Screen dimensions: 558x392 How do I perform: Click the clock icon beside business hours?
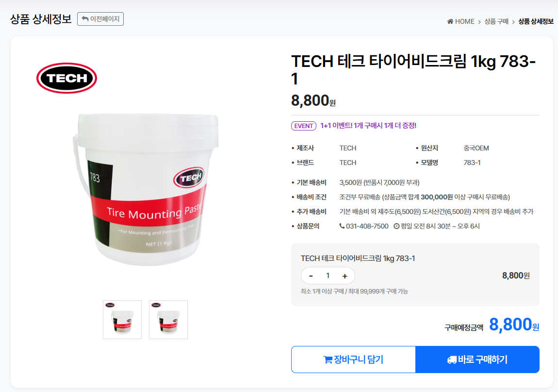point(396,226)
